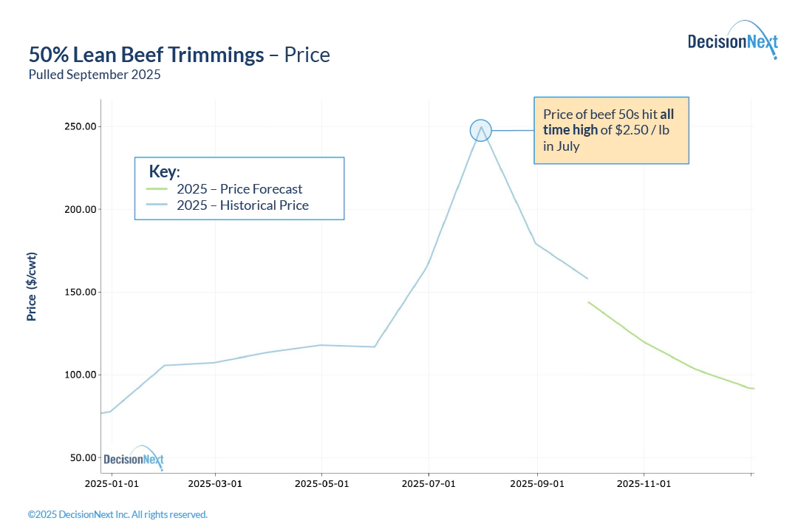The image size is (798, 532).
Task: Click the blue Historical Price legend line
Action: (158, 205)
